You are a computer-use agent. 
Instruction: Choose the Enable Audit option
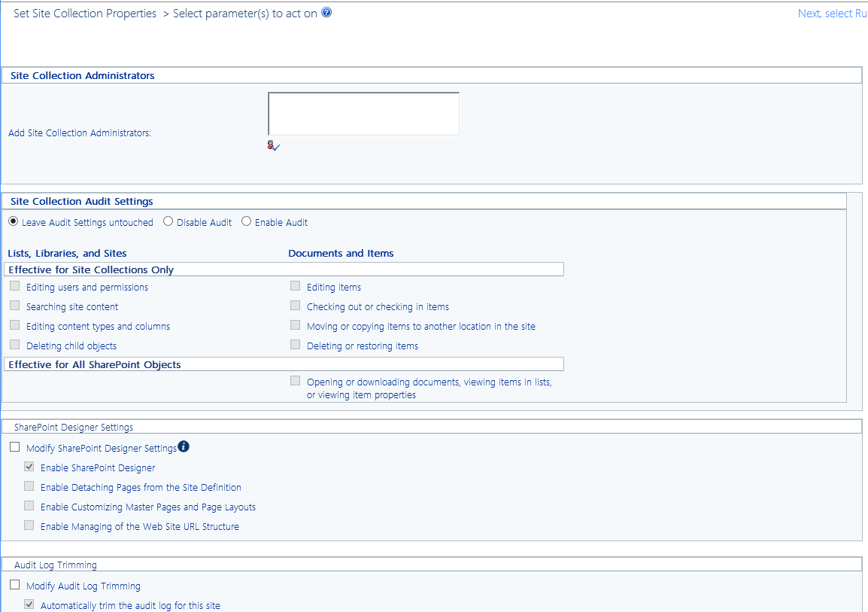pyautogui.click(x=247, y=221)
